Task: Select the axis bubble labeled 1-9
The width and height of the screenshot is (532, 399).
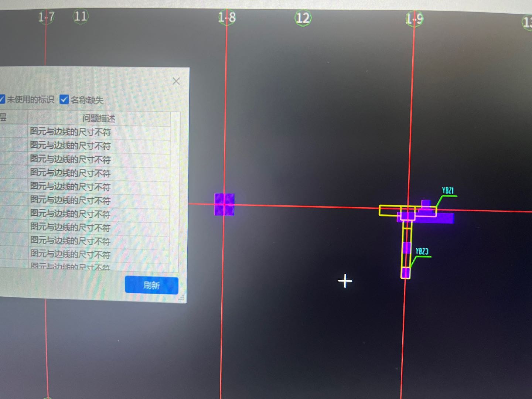Action: click(x=414, y=19)
